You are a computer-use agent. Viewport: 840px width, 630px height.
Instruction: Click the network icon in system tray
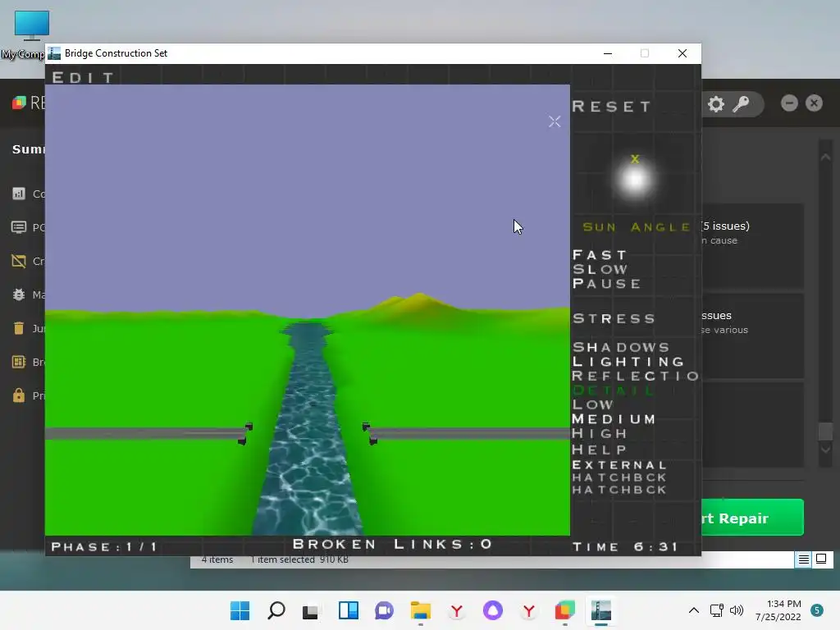tap(716, 610)
